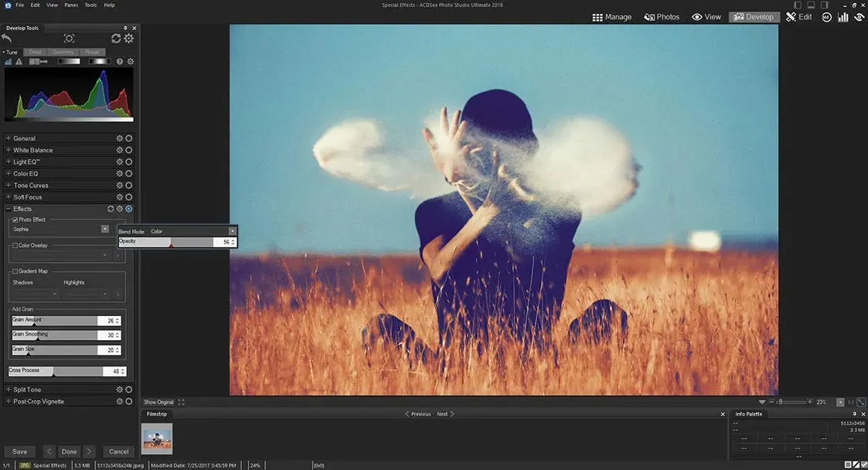868x470 pixels.
Task: Click the full screen icon beside Show Original
Action: 181,402
